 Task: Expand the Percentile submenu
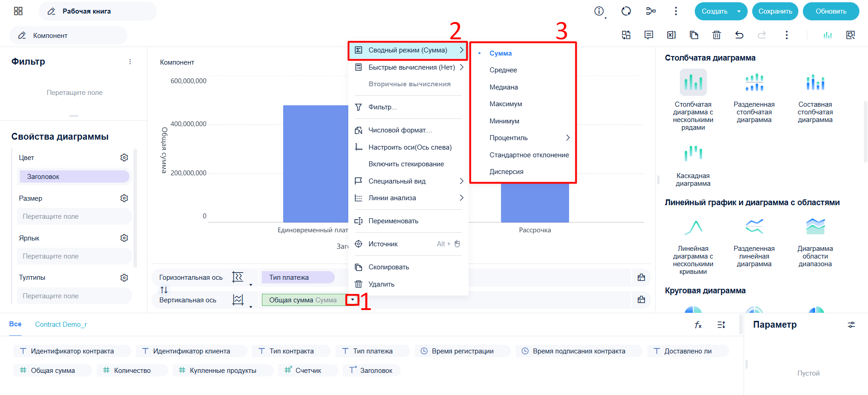(523, 138)
